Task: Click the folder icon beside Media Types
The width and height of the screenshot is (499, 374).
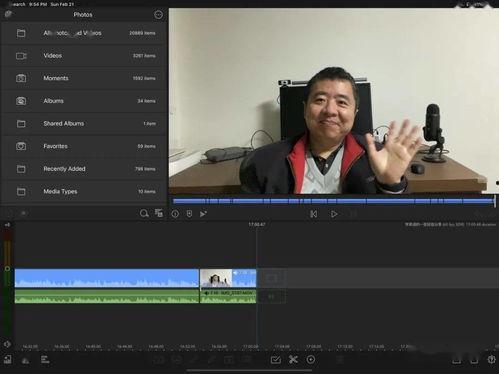Action: tap(21, 192)
